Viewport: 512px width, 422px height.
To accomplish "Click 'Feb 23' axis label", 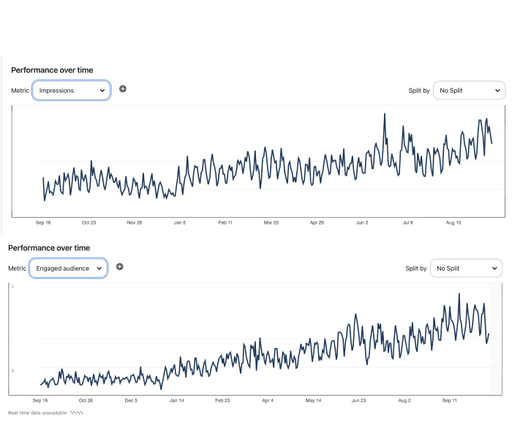I will tap(222, 400).
